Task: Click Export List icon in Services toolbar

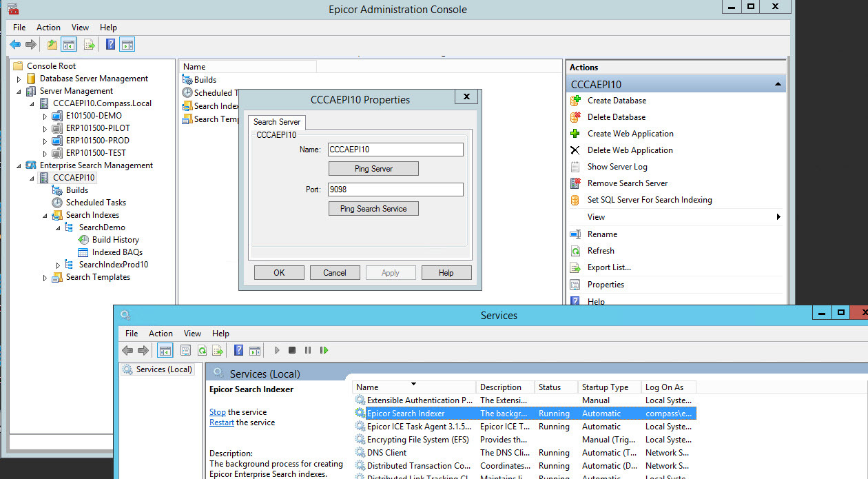Action: tap(218, 350)
